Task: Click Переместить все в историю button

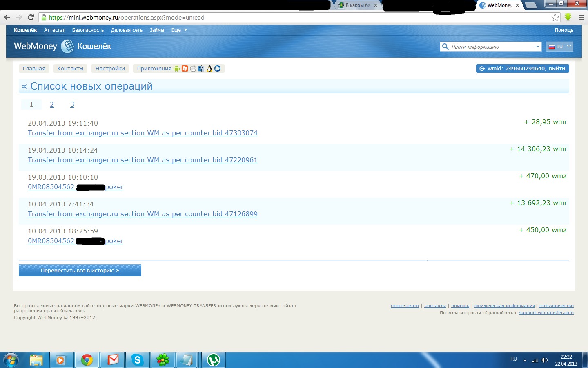Action: (80, 270)
